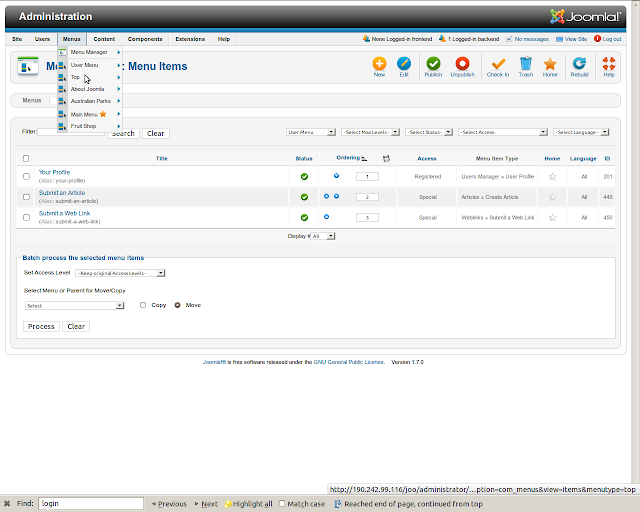Image resolution: width=640 pixels, height=512 pixels.
Task: Open the Extensions menu
Action: point(190,39)
